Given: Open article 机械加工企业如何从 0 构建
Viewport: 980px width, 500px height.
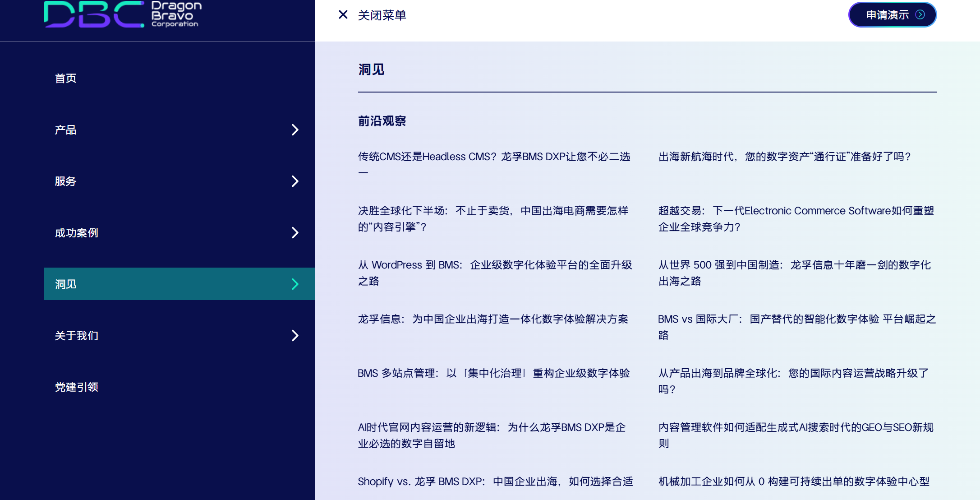Looking at the screenshot, I should point(794,481).
